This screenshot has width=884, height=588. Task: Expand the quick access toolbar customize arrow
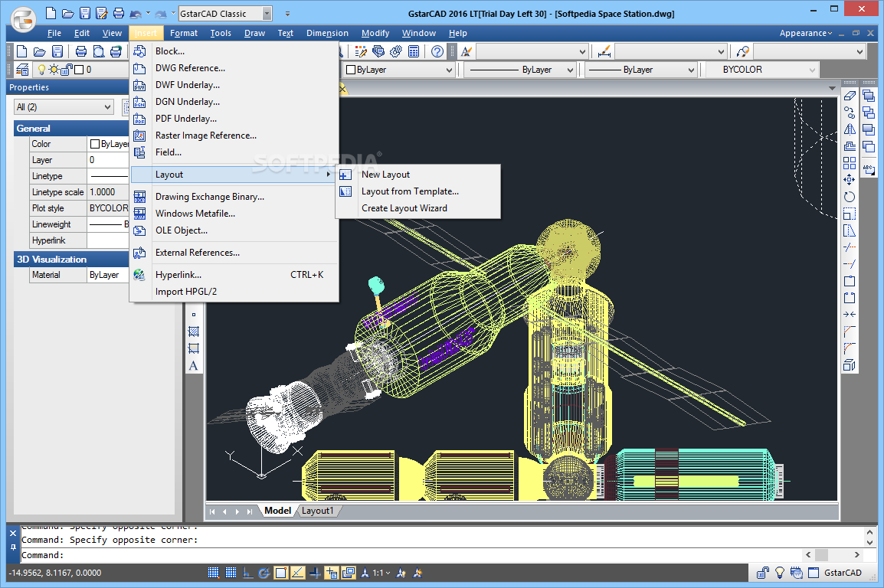pos(287,14)
